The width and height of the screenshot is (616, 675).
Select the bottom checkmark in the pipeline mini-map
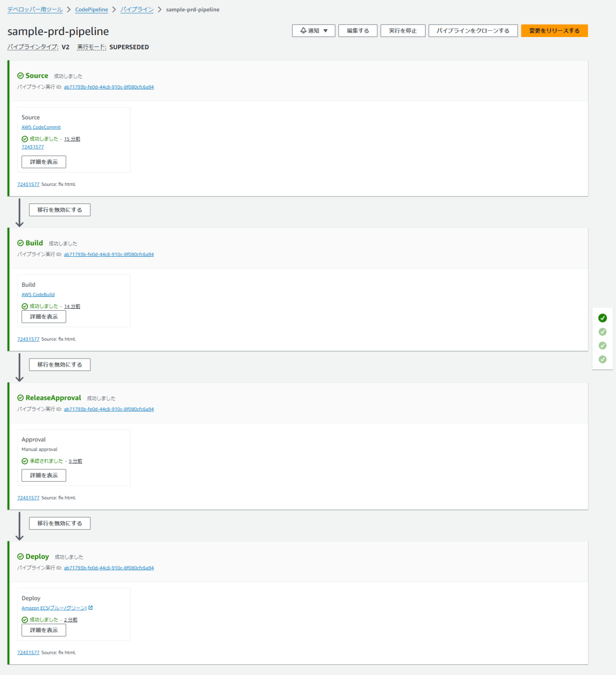point(602,360)
